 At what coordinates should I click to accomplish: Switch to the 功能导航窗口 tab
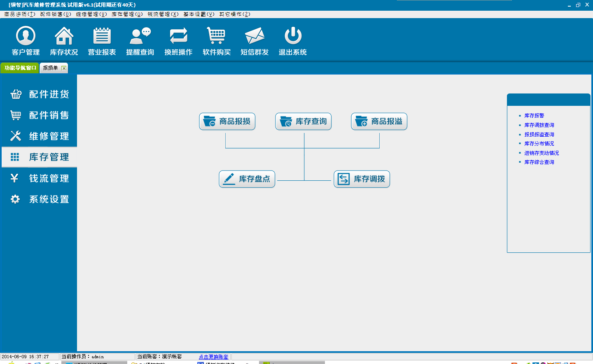coord(20,68)
